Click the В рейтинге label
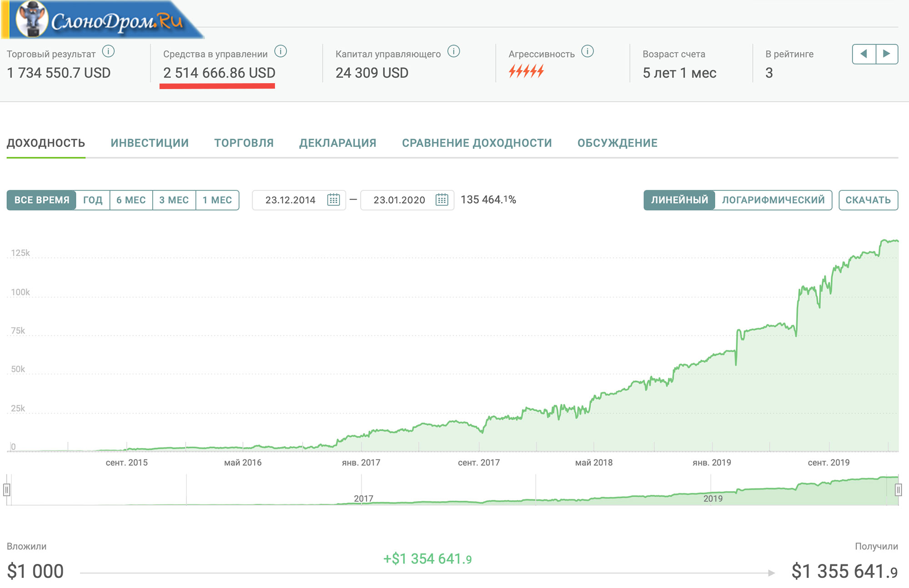Image resolution: width=909 pixels, height=588 pixels. pos(789,54)
